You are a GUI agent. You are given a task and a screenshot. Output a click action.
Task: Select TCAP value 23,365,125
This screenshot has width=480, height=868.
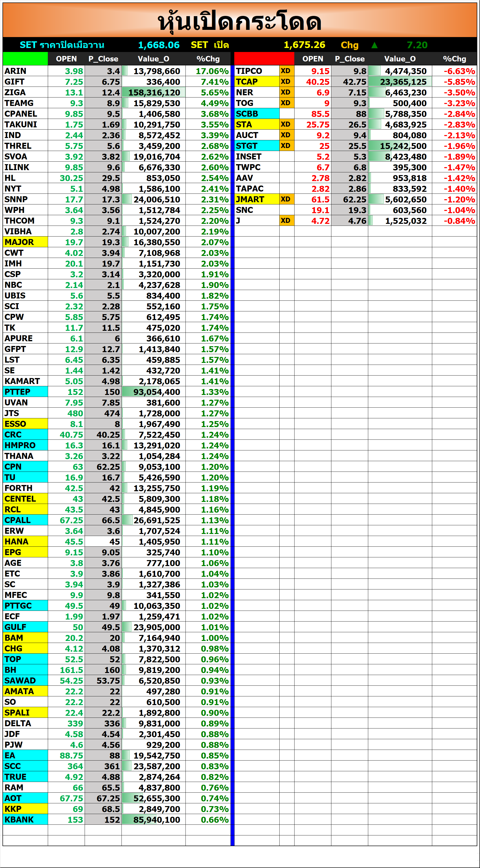[400, 82]
